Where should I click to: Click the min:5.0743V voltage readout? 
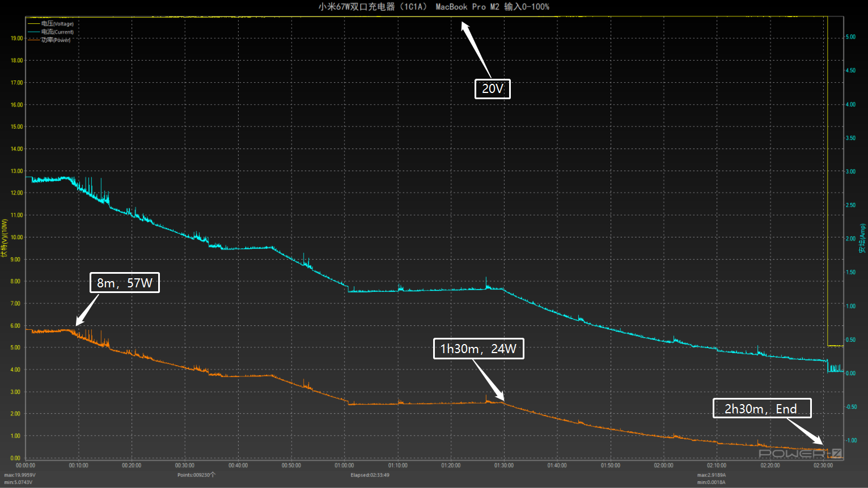[x=18, y=482]
